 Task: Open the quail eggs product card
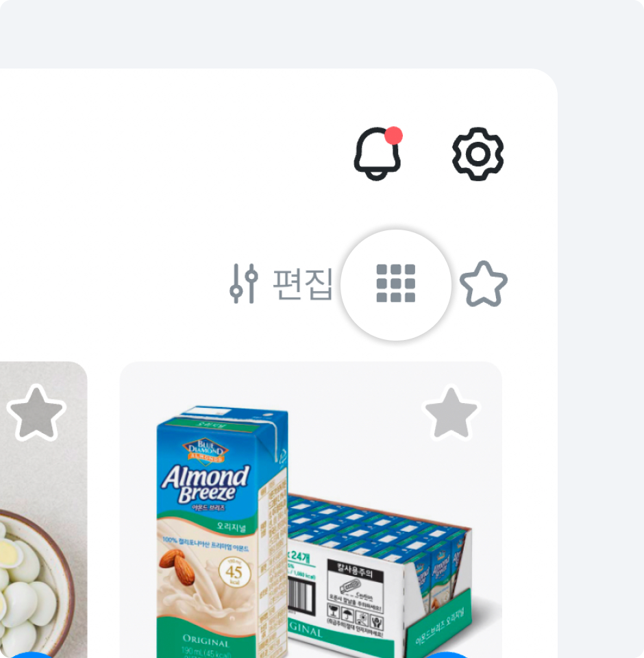click(44, 509)
